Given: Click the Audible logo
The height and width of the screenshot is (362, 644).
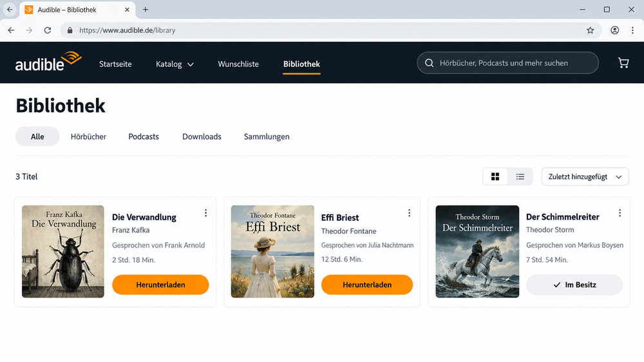Looking at the screenshot, I should pyautogui.click(x=48, y=62).
